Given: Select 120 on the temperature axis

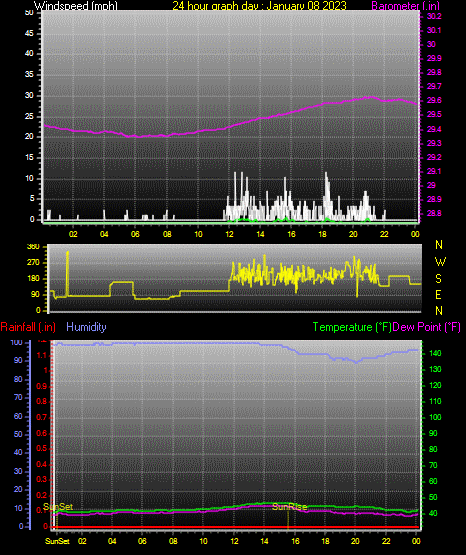Looking at the screenshot, I should tap(435, 385).
